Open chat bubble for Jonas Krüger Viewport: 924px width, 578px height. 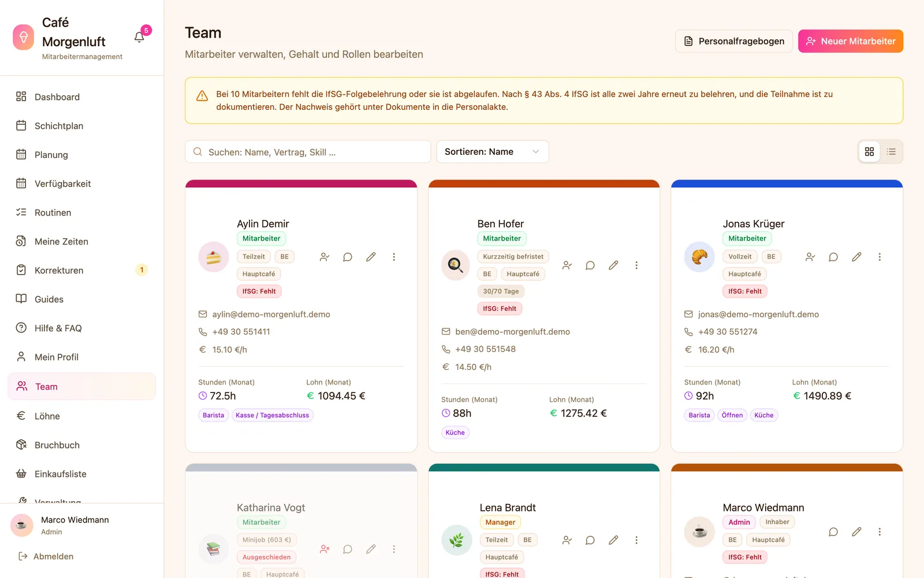pyautogui.click(x=833, y=257)
